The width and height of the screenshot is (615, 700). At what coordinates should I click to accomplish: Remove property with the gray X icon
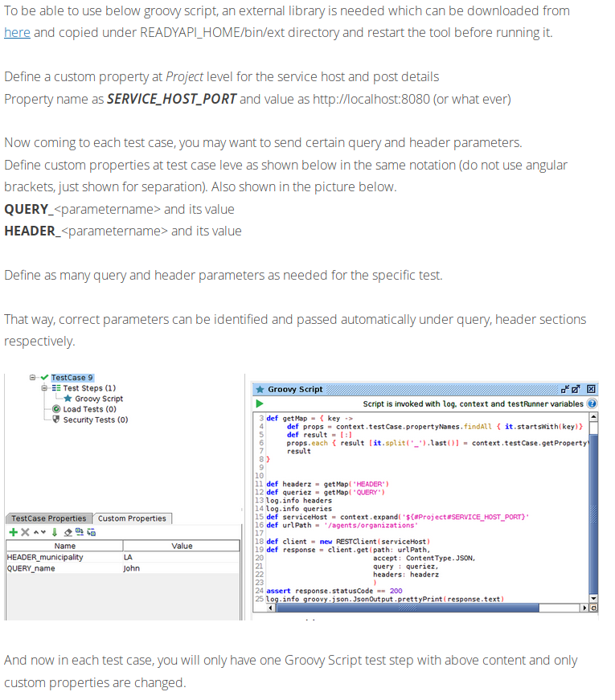[25, 532]
